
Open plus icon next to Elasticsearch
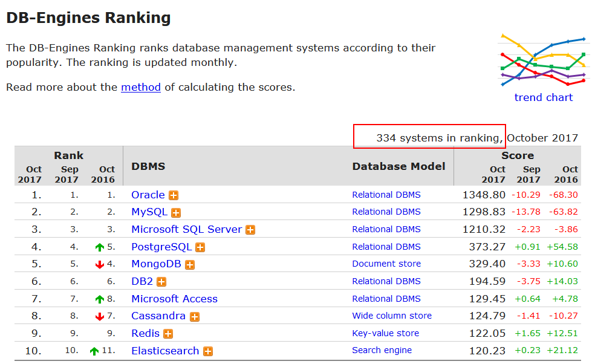click(208, 351)
